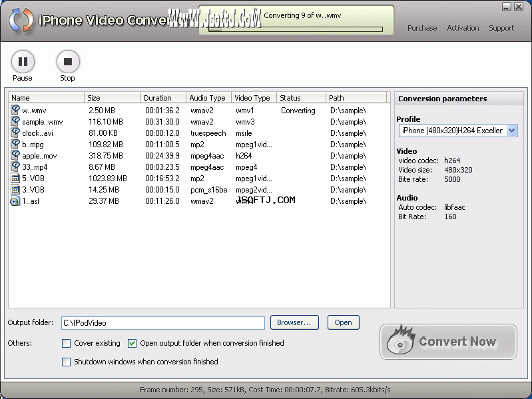The width and height of the screenshot is (532, 399).
Task: Click the iPhone Video Converter logo arrows
Action: (x=21, y=21)
